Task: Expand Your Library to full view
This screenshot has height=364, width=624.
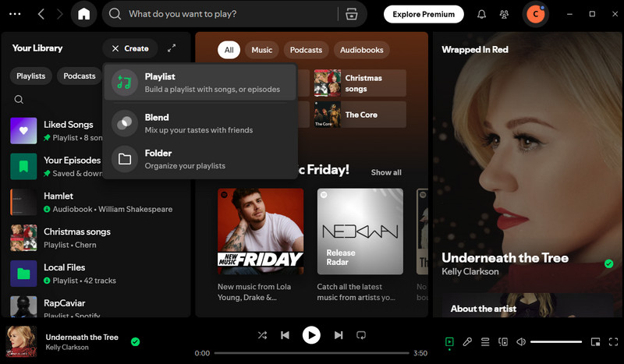Action: pyautogui.click(x=172, y=48)
